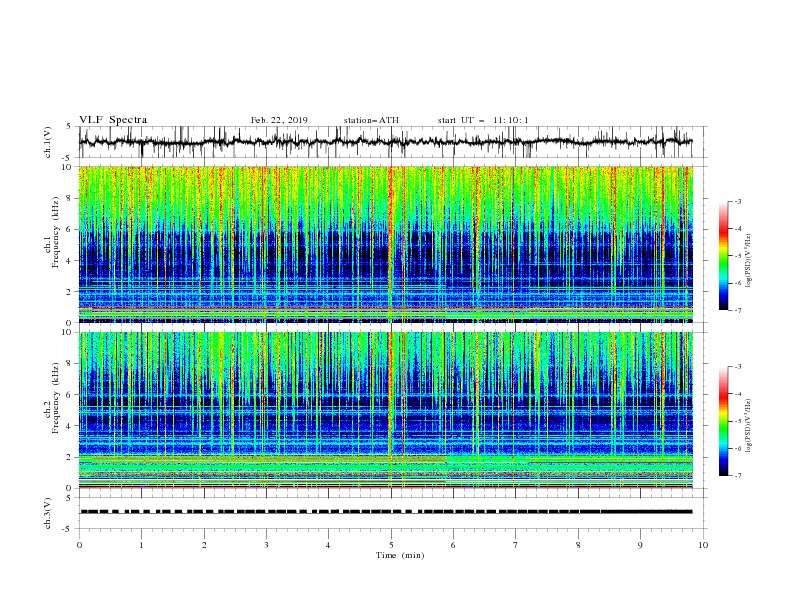Click the time axis tick label "10"
Image resolution: width=792 pixels, height=612 pixels.
point(703,545)
